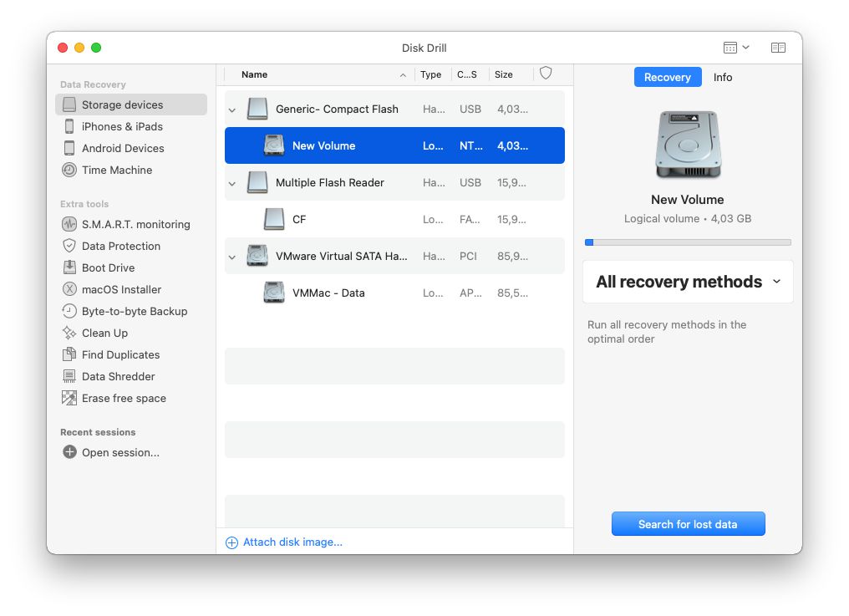Click the large New Volume disk image
Viewport: 849px width, 616px height.
pyautogui.click(x=688, y=145)
